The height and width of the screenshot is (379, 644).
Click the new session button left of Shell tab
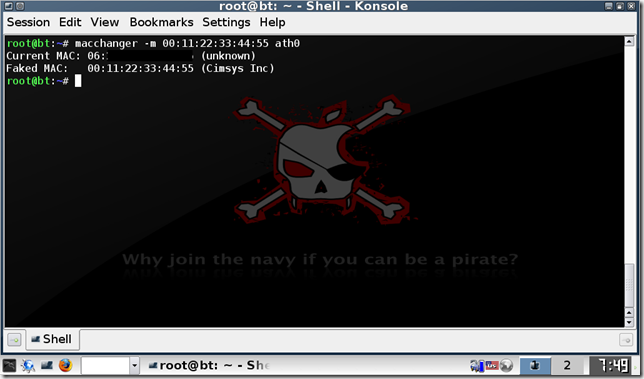14,340
